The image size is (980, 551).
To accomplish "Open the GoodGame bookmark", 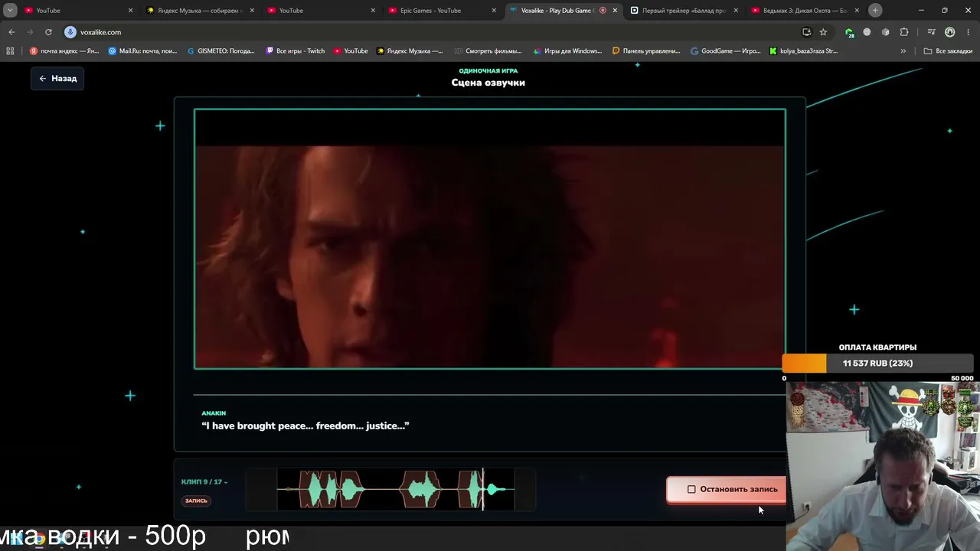I will [x=726, y=51].
